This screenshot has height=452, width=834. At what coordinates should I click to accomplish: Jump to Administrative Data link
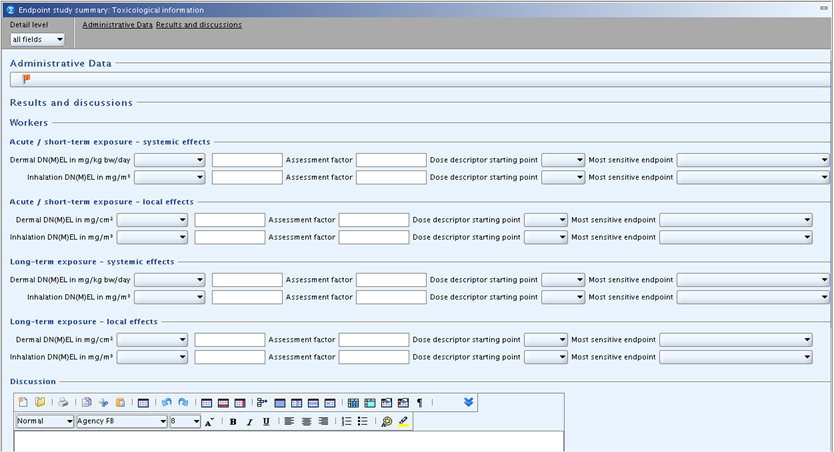click(117, 25)
